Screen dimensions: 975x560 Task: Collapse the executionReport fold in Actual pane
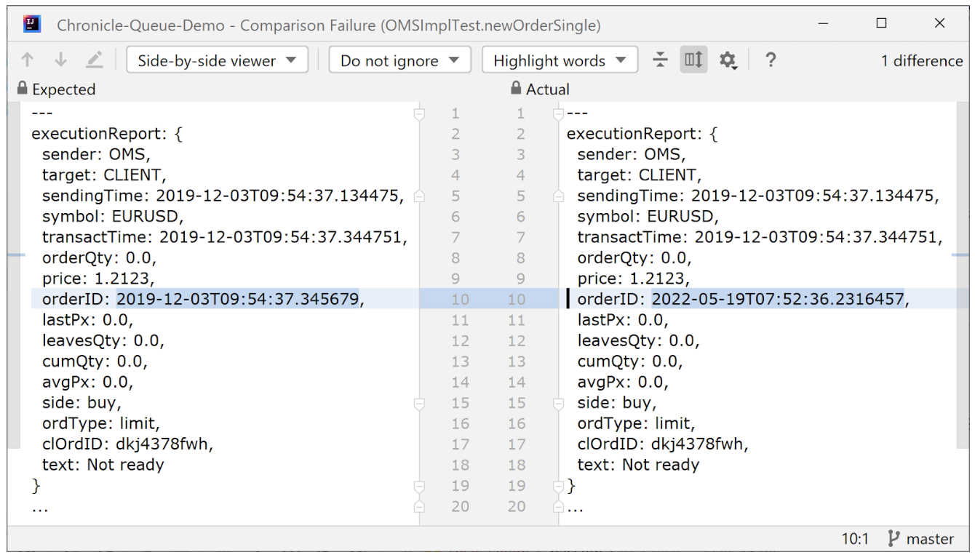point(559,114)
